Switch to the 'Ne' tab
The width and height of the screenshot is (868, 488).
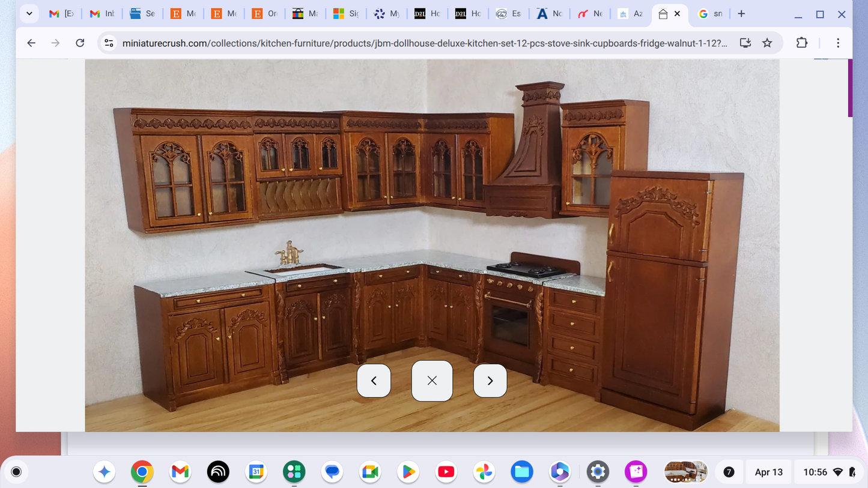pos(590,14)
